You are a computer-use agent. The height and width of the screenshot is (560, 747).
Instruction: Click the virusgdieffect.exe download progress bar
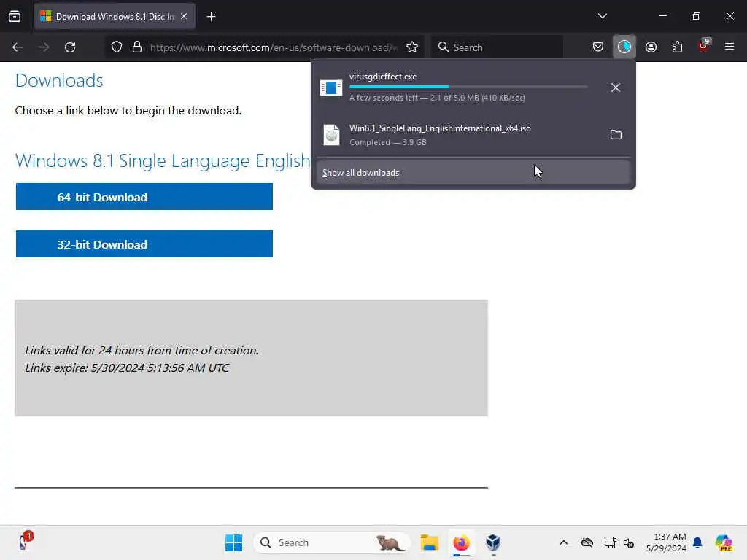click(x=468, y=87)
